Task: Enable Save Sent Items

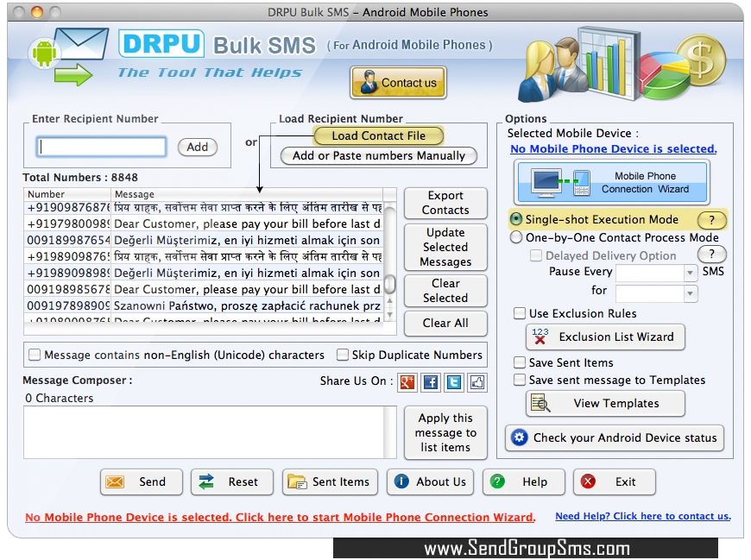Action: (x=520, y=362)
